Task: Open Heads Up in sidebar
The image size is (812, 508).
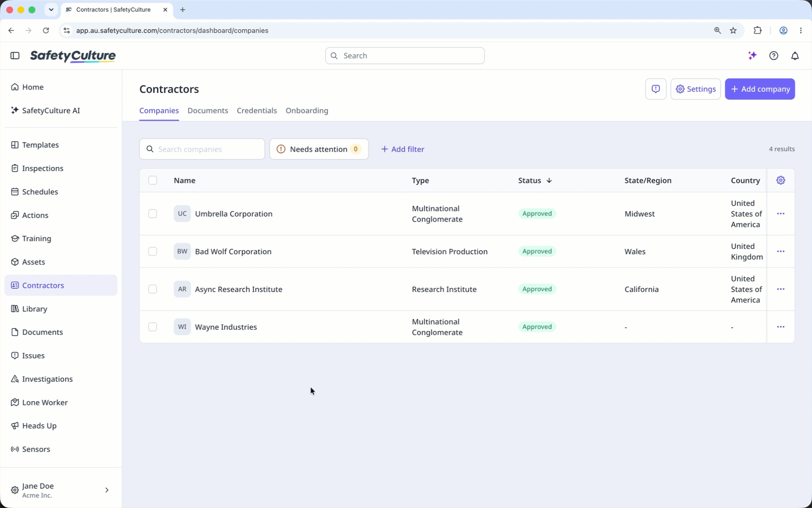Action: tap(61, 426)
